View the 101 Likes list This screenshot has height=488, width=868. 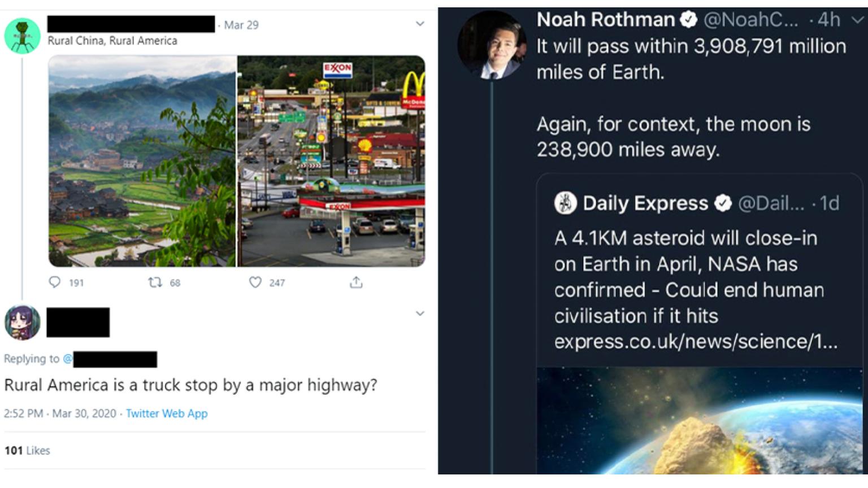coord(27,451)
